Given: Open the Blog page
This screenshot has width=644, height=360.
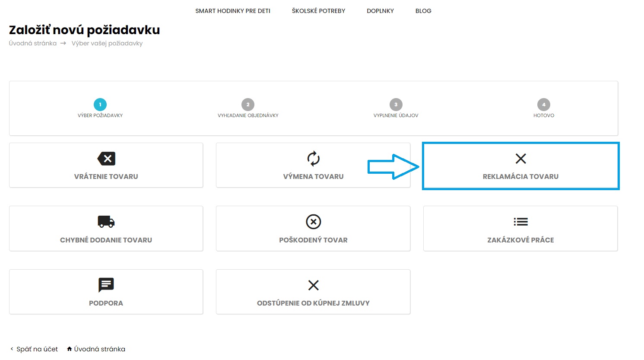Looking at the screenshot, I should [x=423, y=11].
